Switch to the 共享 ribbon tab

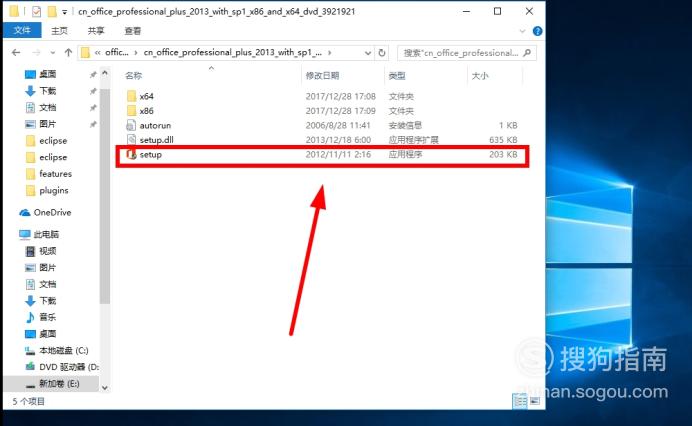[x=96, y=30]
